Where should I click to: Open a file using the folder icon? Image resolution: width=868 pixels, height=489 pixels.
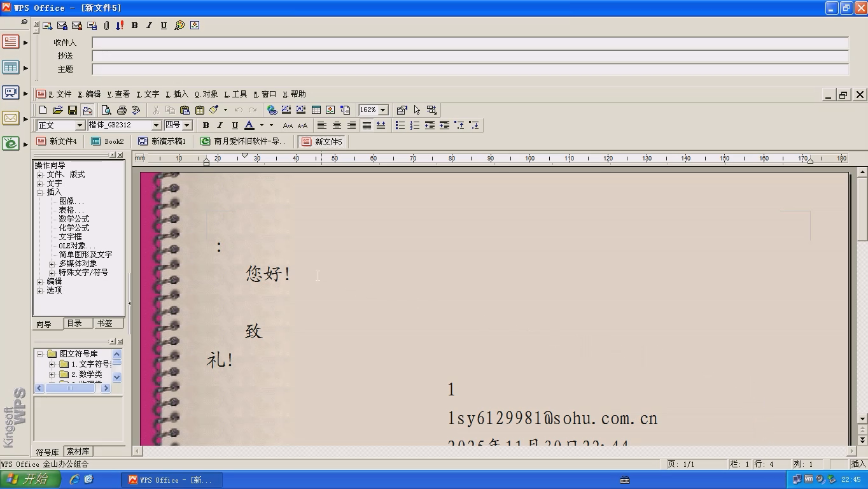pos(57,110)
